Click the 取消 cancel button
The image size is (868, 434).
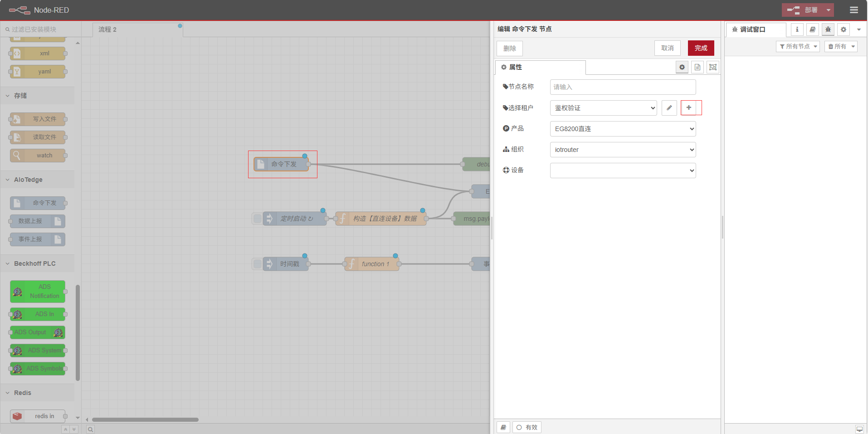pos(667,48)
